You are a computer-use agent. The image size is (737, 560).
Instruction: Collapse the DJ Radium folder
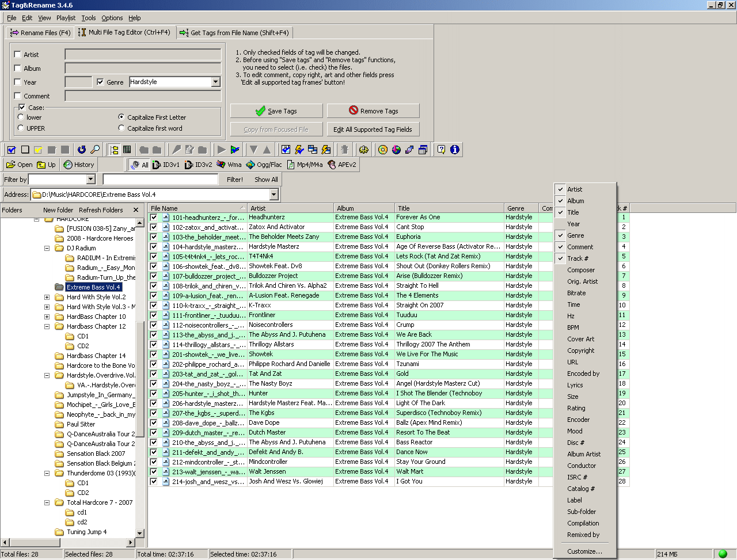(x=47, y=249)
